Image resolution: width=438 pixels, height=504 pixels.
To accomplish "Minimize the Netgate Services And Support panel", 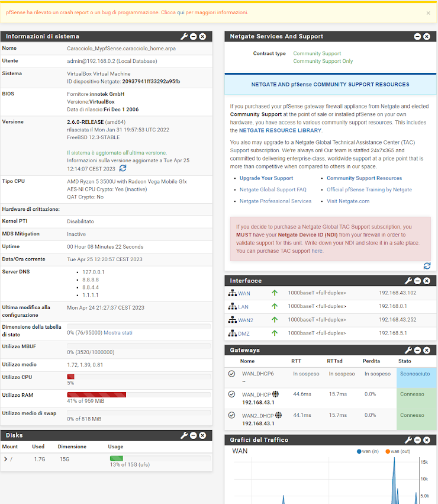I will (417, 37).
